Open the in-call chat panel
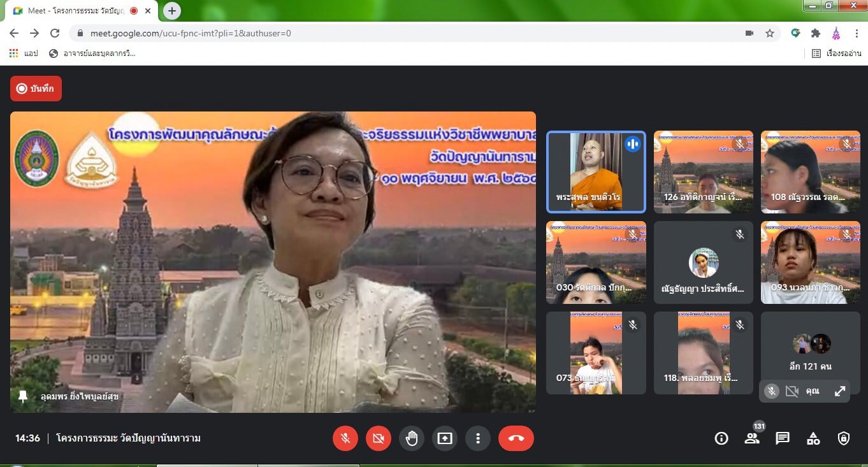This screenshot has width=868, height=467. pyautogui.click(x=783, y=438)
